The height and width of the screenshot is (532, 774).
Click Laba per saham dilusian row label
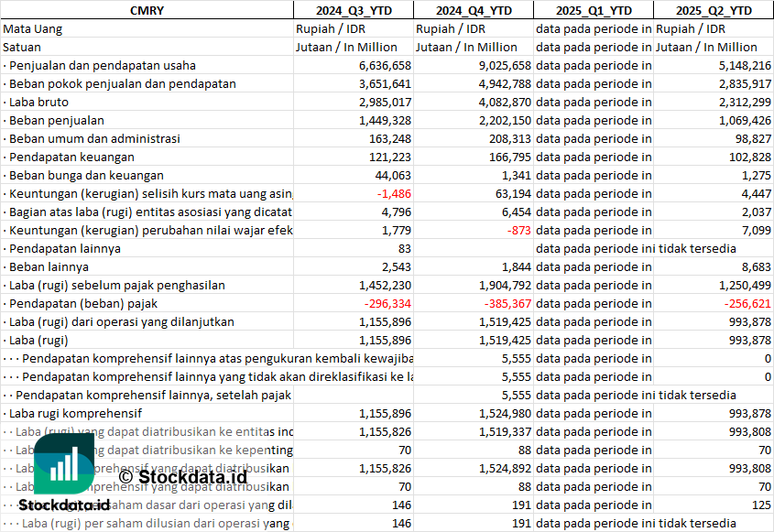click(147, 523)
